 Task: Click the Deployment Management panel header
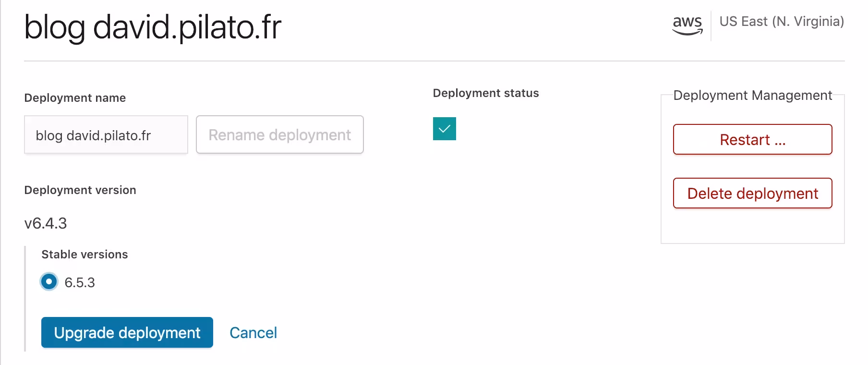(753, 95)
